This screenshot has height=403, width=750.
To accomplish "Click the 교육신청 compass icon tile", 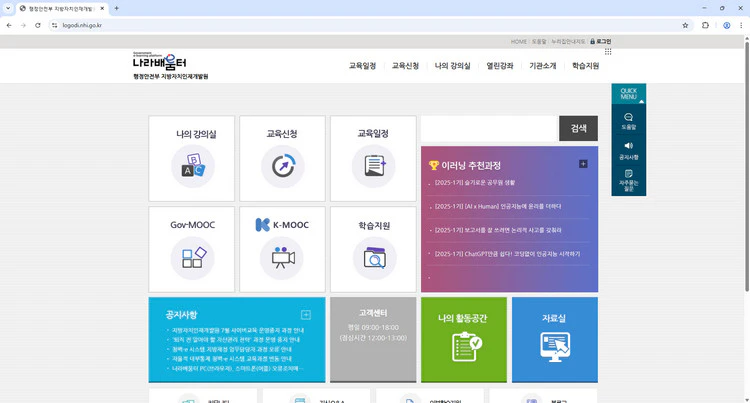I will pyautogui.click(x=282, y=166).
